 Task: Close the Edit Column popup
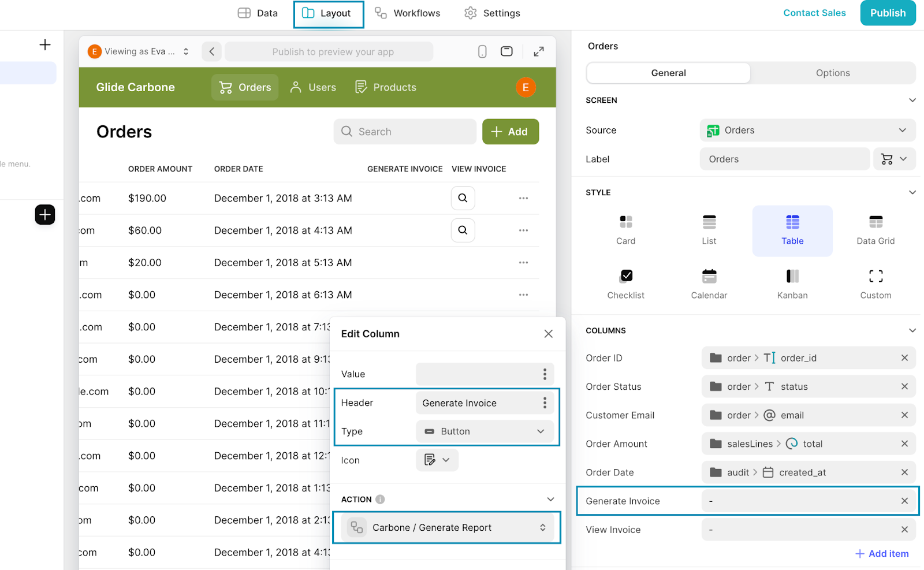pos(549,334)
